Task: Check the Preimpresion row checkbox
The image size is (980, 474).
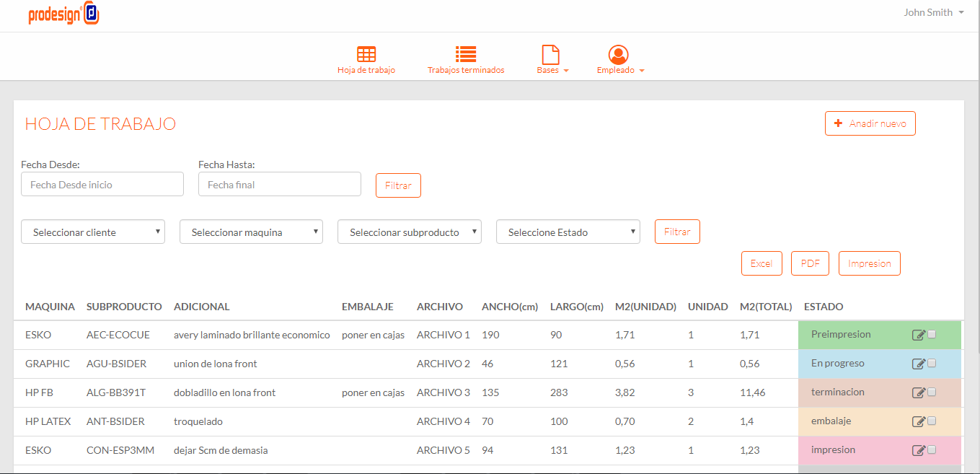Action: tap(932, 334)
